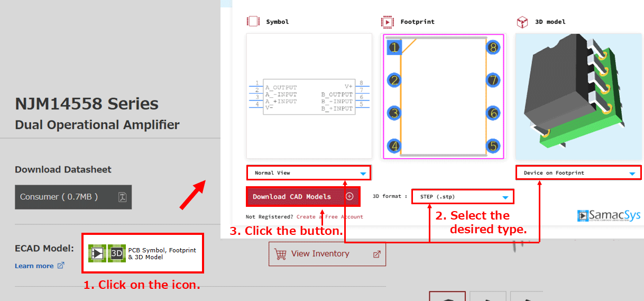The width and height of the screenshot is (644, 301).
Task: Click the schematic symbol preview image
Action: 309,96
